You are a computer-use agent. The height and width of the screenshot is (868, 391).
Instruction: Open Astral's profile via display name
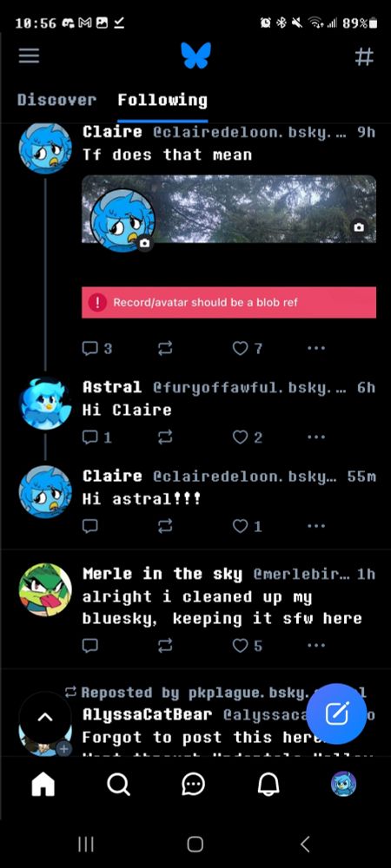pyautogui.click(x=112, y=387)
